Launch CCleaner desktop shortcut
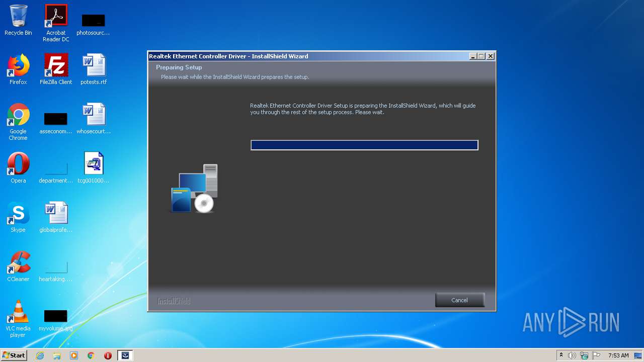The width and height of the screenshot is (644, 362). [x=18, y=266]
